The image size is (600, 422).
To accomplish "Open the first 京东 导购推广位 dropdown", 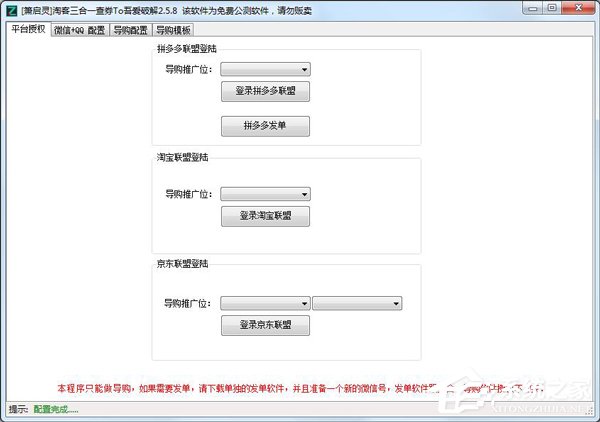I will coord(266,303).
